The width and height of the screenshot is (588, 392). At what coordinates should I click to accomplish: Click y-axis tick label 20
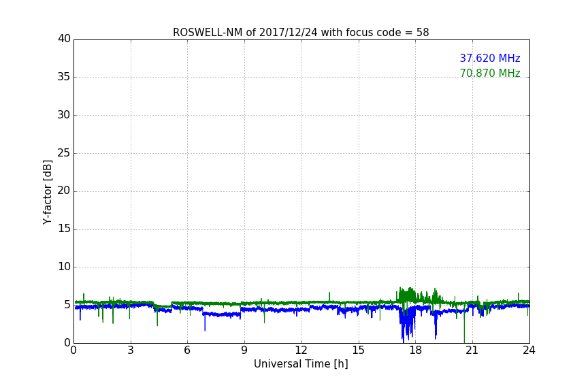coord(64,191)
